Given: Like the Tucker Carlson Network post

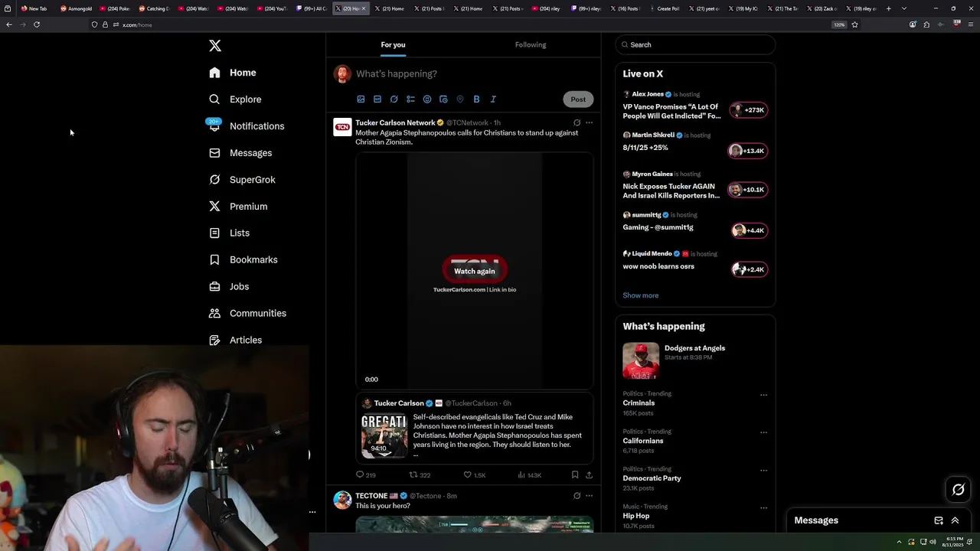Looking at the screenshot, I should (x=475, y=474).
